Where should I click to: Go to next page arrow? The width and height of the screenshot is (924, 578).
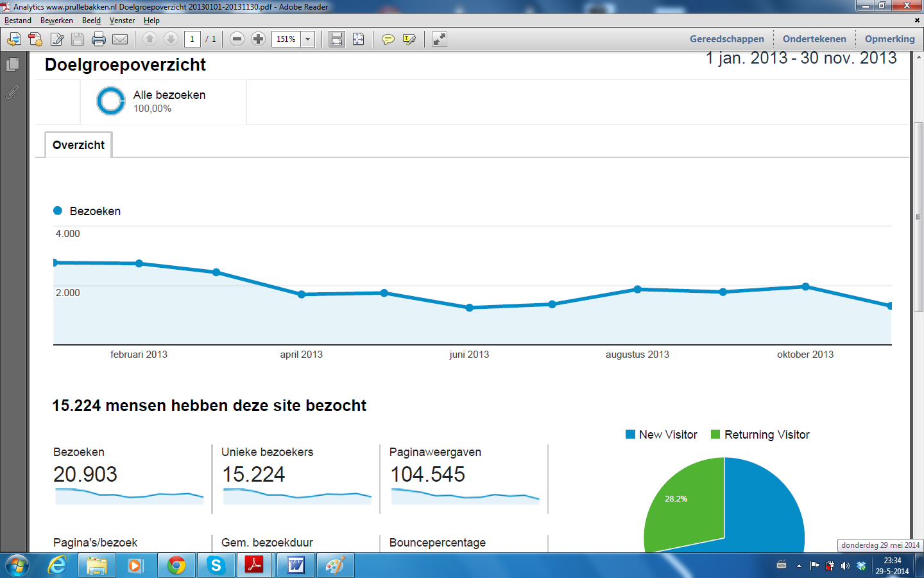coord(171,39)
